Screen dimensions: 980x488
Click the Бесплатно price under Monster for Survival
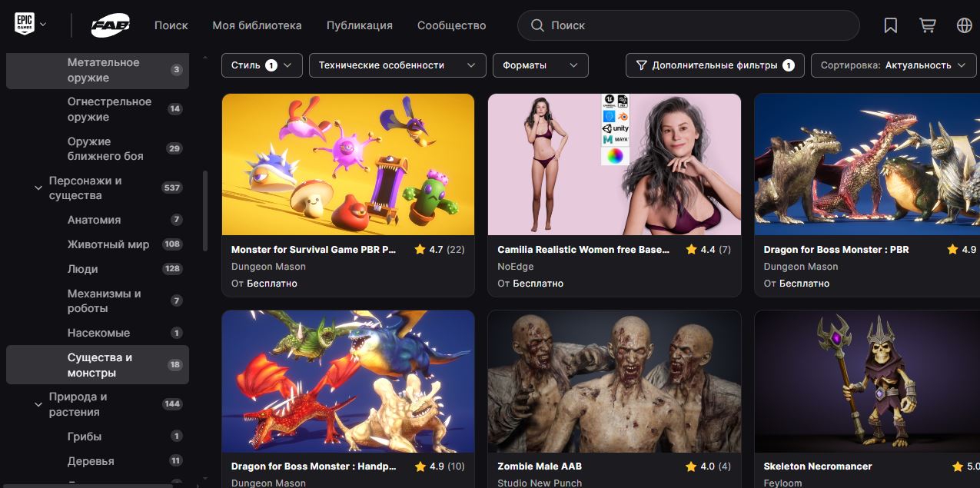click(x=272, y=284)
